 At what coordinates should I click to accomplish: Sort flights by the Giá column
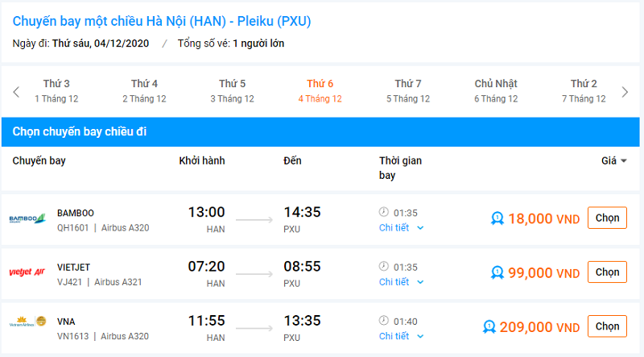coord(613,160)
